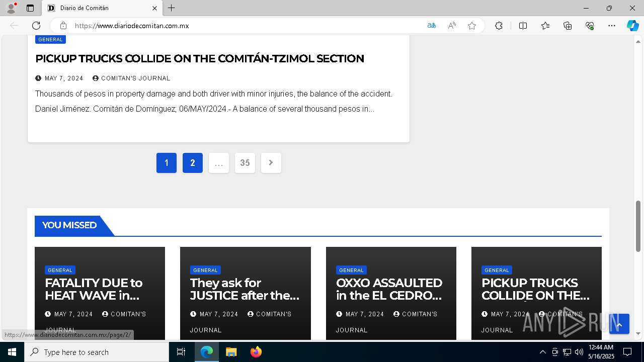Open the tab actions menu icon
This screenshot has height=362, width=644.
[x=30, y=8]
